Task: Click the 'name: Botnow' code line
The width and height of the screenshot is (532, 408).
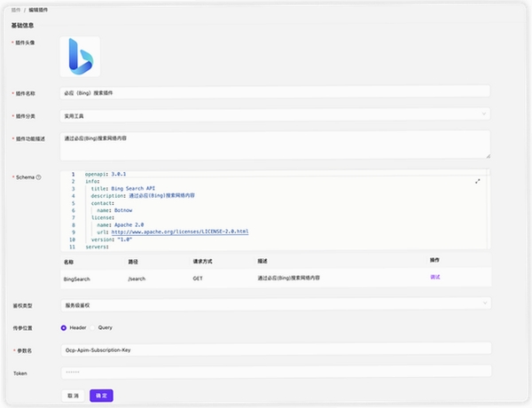Action: click(x=114, y=210)
